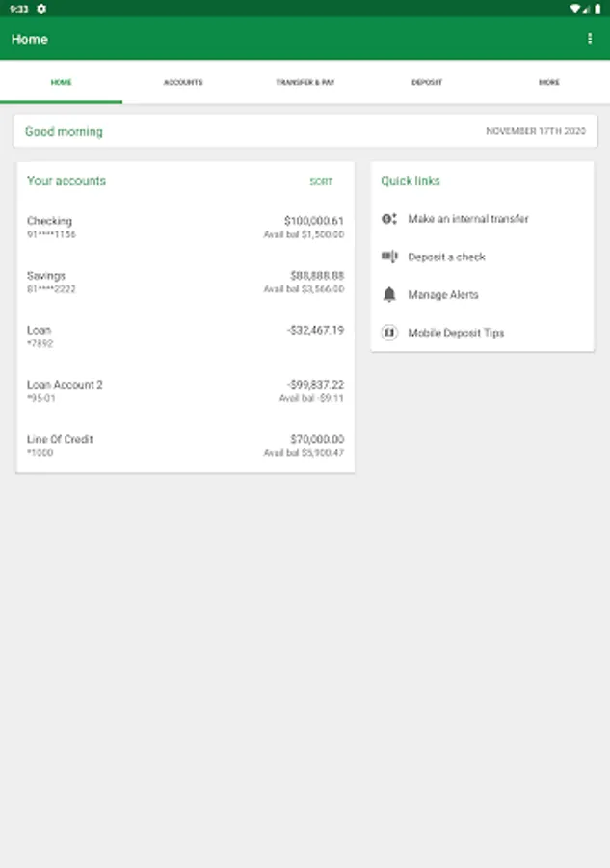Tap the Mobile Deposit Tips icon
The width and height of the screenshot is (610, 868).
click(389, 332)
